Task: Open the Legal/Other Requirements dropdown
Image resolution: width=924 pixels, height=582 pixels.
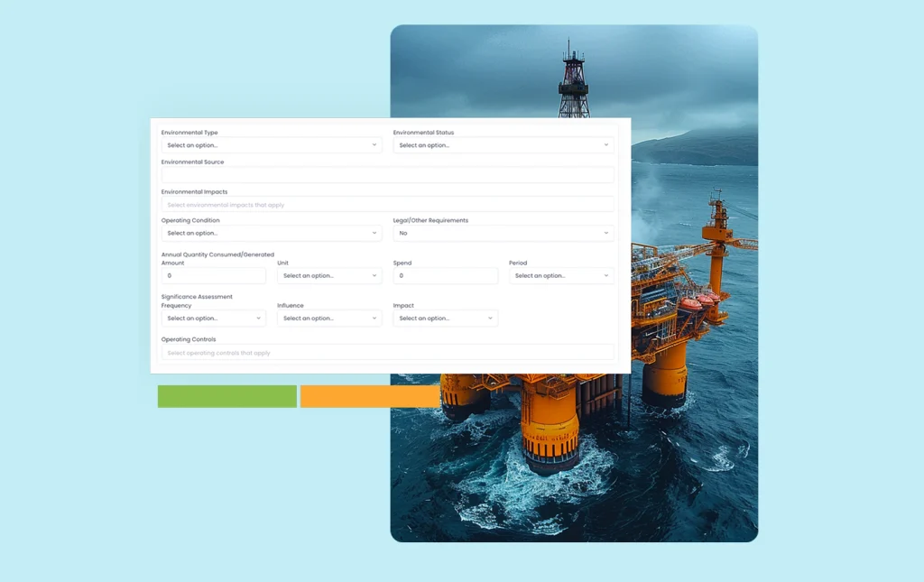Action: pos(504,233)
